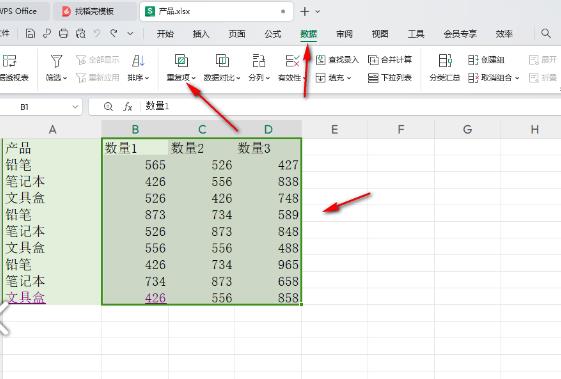Screen dimensions: 561x379
Task: Click the Print icon in quick access toolbar
Action: (x=63, y=34)
